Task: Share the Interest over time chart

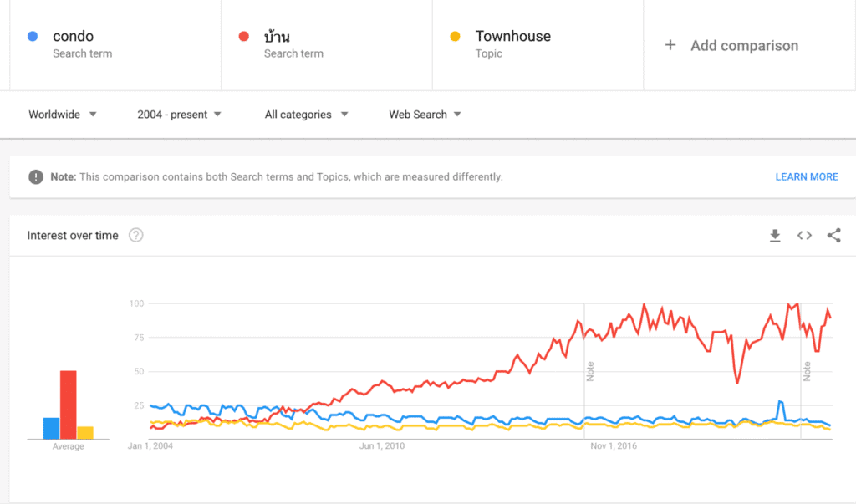Action: pos(833,235)
